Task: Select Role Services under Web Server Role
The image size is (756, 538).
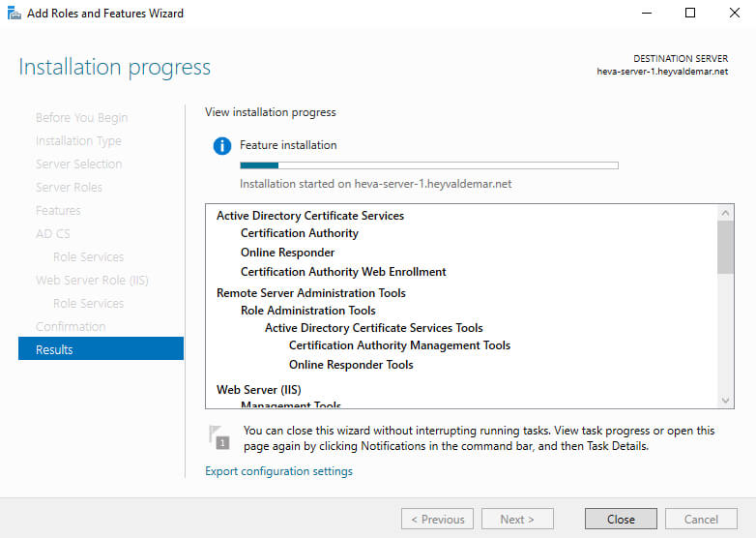Action: pyautogui.click(x=89, y=303)
